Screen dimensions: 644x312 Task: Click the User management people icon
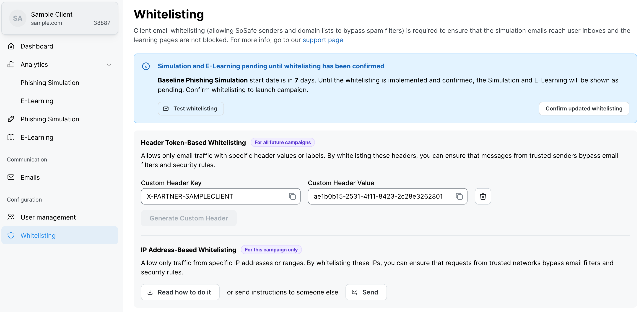click(11, 217)
